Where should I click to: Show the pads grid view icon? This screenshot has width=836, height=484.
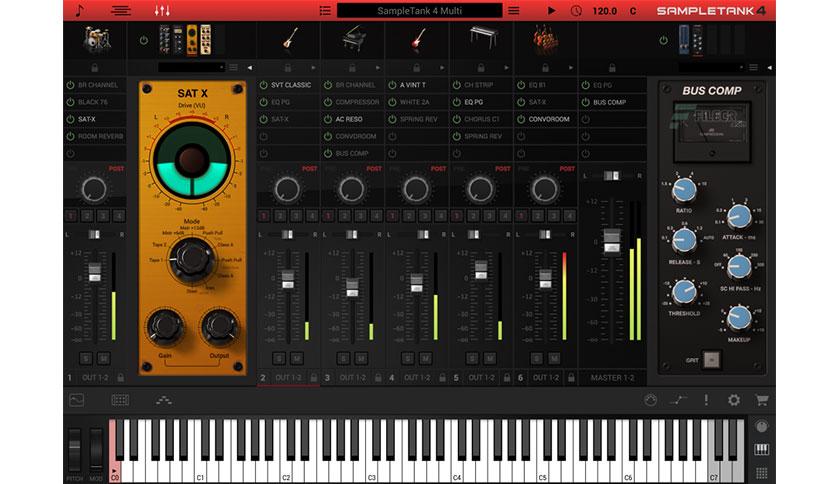coord(761,472)
